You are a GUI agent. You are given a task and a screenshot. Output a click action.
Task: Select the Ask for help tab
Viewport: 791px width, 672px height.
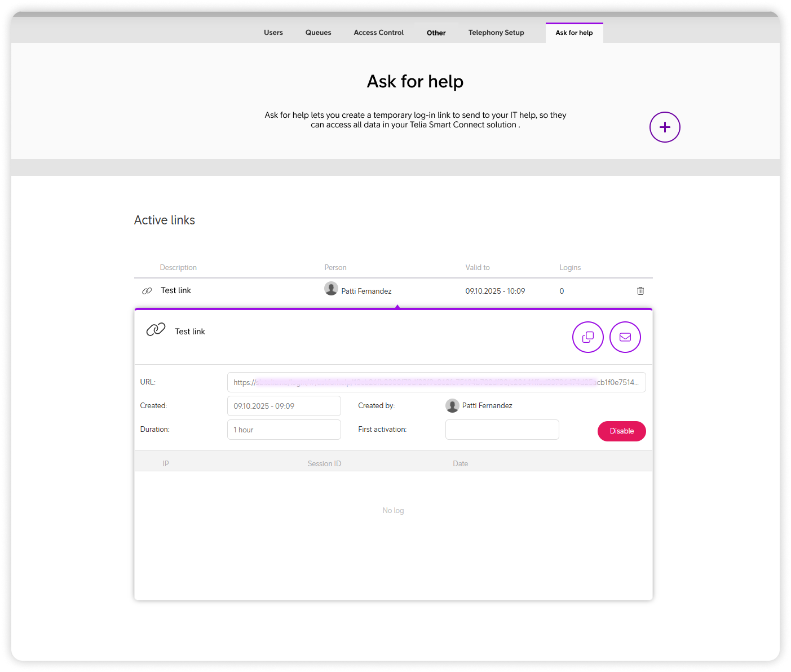[574, 33]
